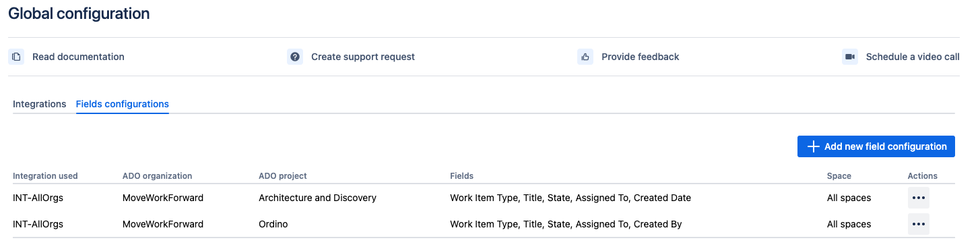Screen dimensions: 980x249
Task: Open actions menu for Architecture and Discovery row
Action: click(919, 198)
